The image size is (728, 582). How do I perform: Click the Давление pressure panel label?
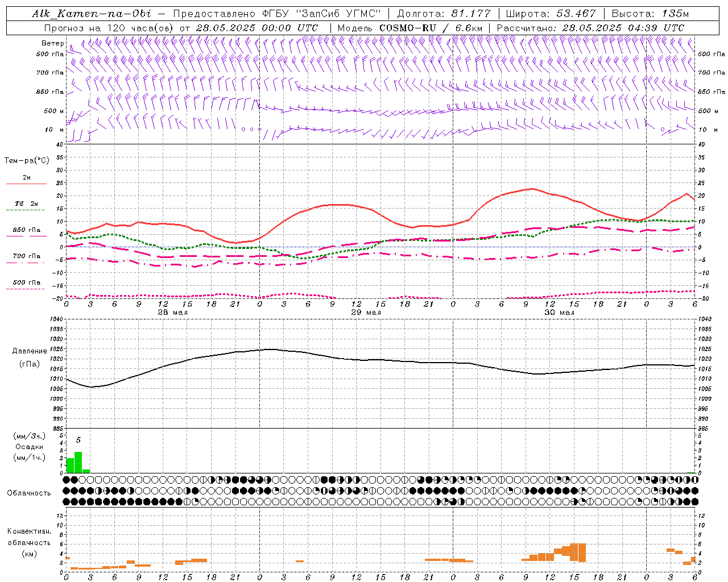tap(30, 351)
